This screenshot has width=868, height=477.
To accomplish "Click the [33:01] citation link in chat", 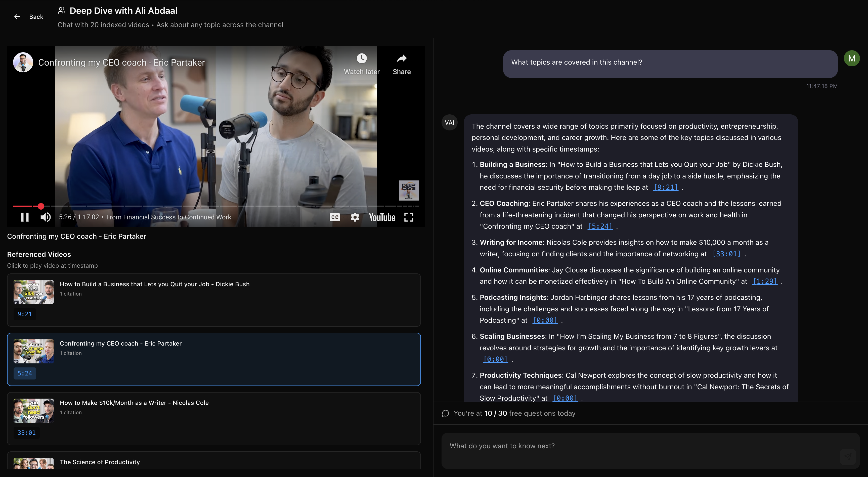I will 726,254.
